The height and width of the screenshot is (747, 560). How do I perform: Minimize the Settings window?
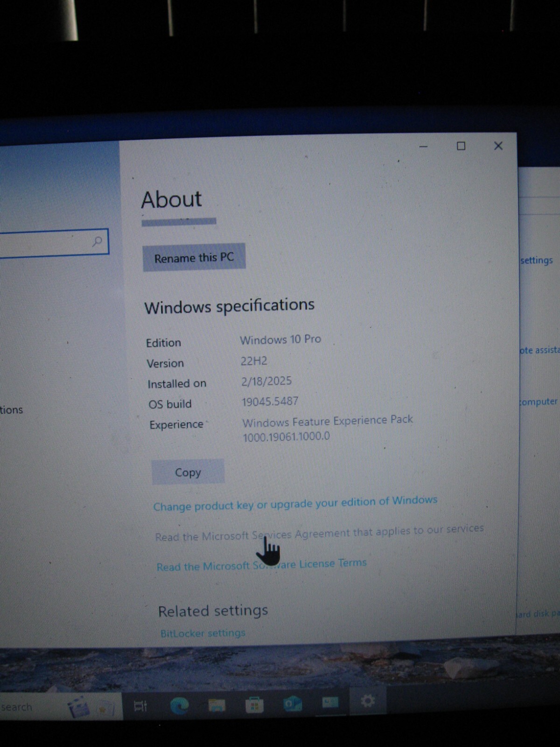click(424, 147)
